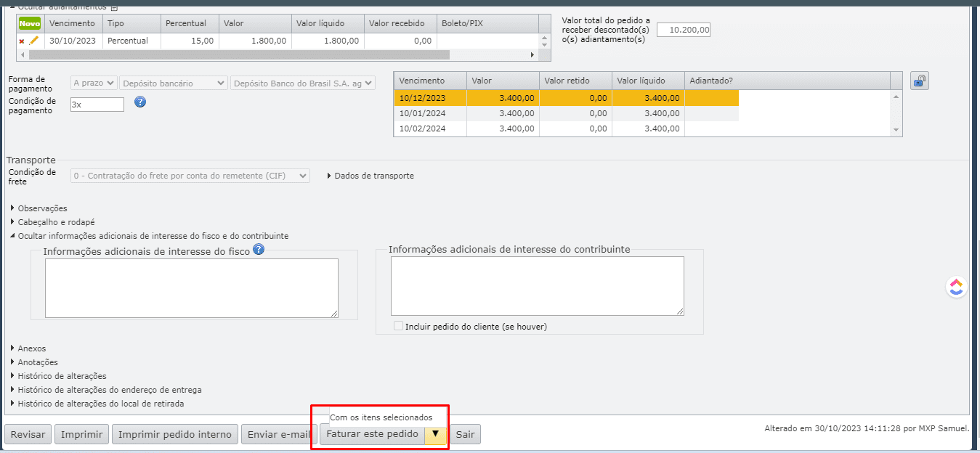Click Valor líquido header in advances table
Viewport: 980px width, 453px height.
click(328, 24)
